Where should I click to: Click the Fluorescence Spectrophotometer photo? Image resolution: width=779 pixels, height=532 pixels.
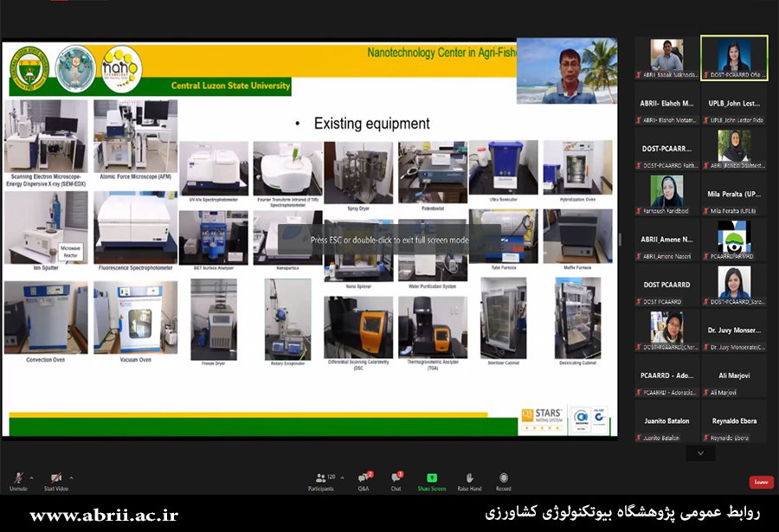tap(136, 228)
